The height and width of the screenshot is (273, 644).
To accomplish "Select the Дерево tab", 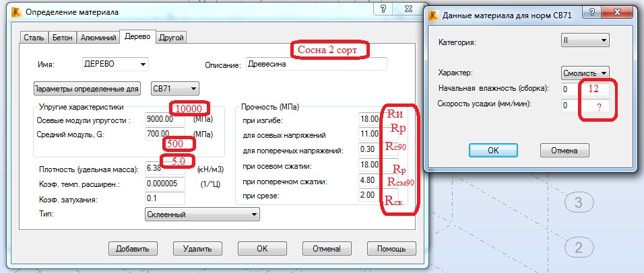I will [x=137, y=36].
